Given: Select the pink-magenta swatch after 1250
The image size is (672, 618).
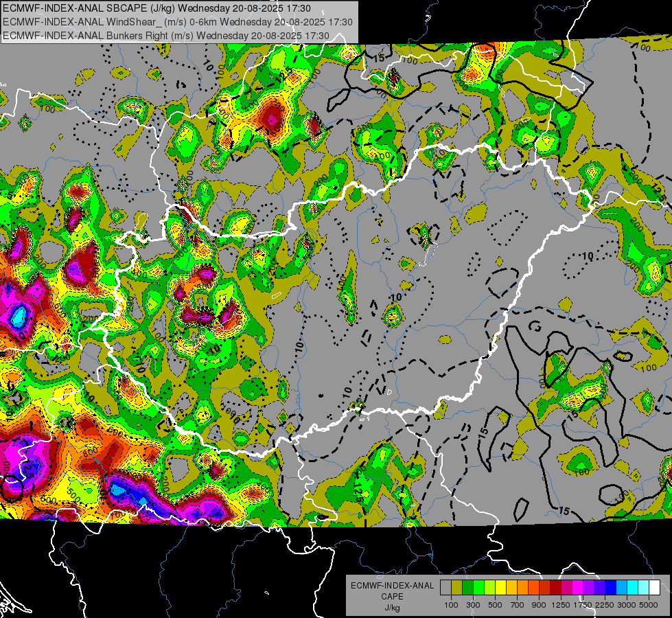Looking at the screenshot, I should pos(566,588).
